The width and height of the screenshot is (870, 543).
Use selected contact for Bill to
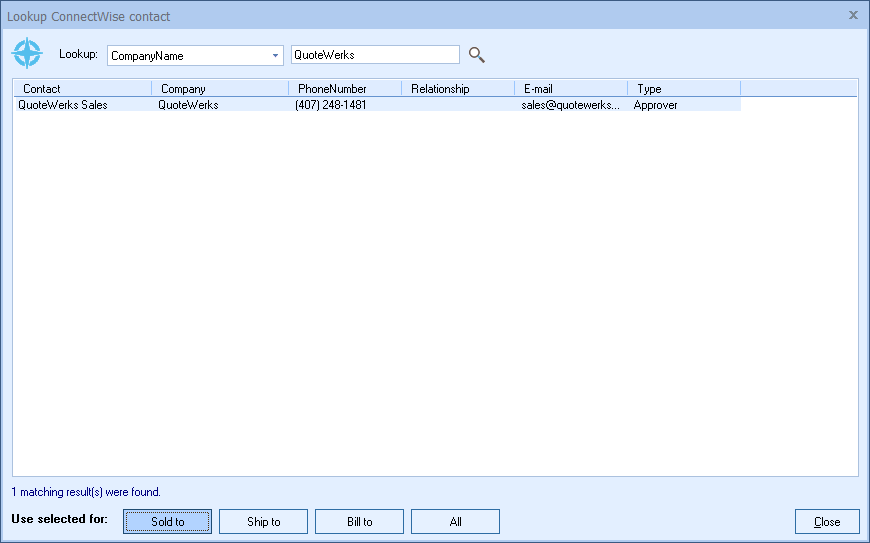(359, 522)
